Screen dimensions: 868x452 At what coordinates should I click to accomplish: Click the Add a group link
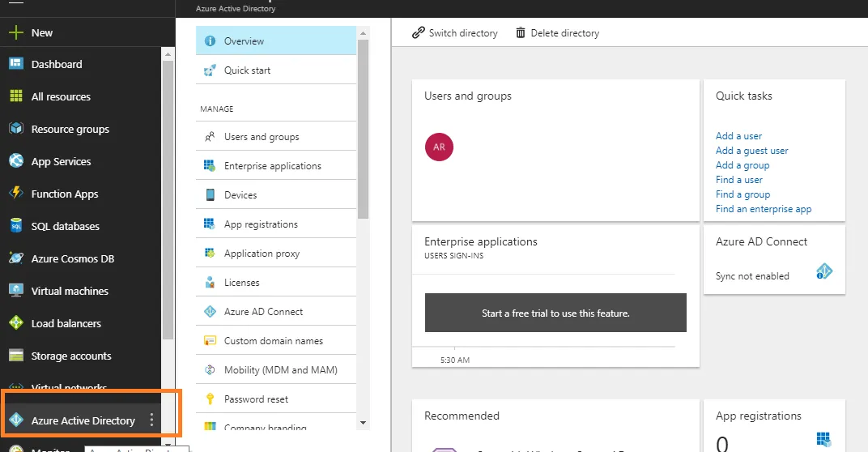pos(742,165)
